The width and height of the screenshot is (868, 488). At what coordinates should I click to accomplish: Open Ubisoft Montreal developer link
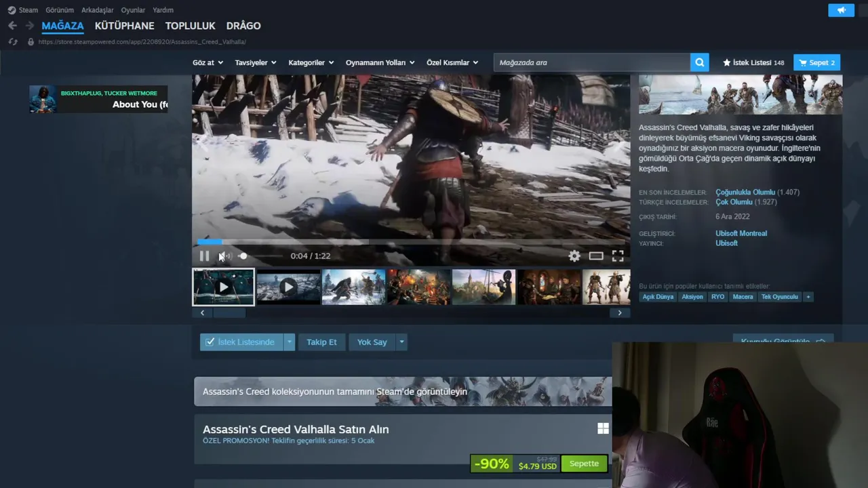coord(741,233)
